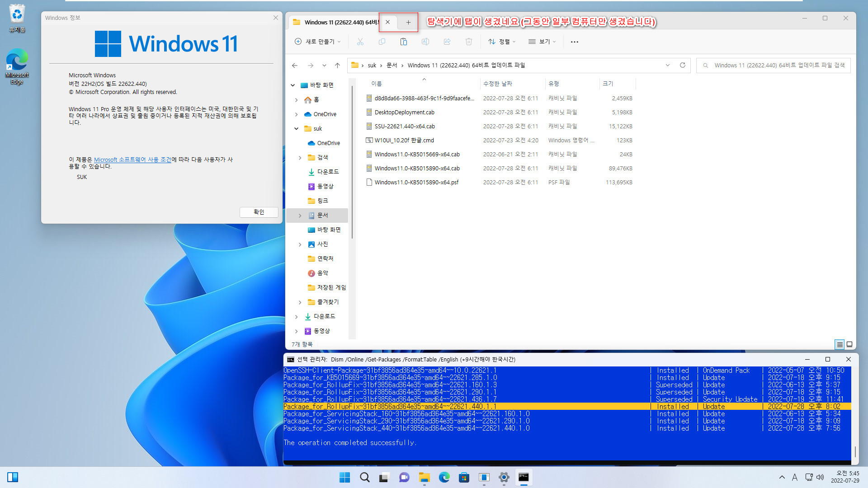Switch Explorer to details view icon
The width and height of the screenshot is (868, 488).
click(840, 344)
